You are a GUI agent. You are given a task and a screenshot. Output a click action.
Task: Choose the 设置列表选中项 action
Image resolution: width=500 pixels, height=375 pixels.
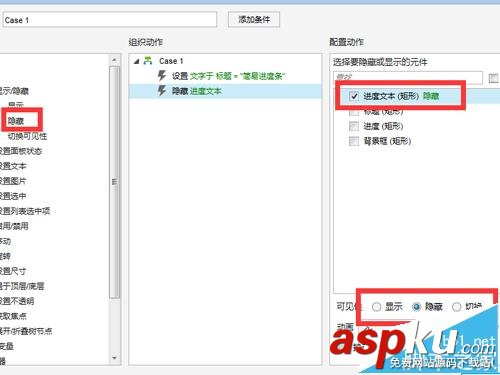point(25,211)
